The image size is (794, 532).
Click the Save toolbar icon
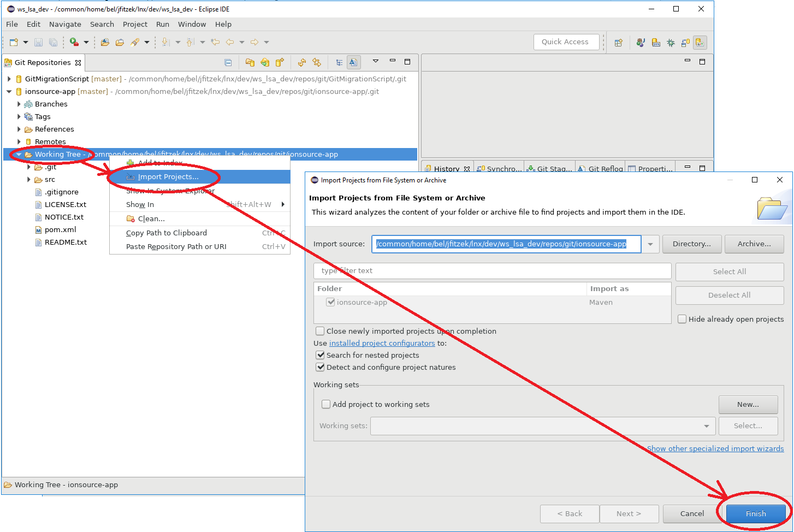tap(38, 42)
